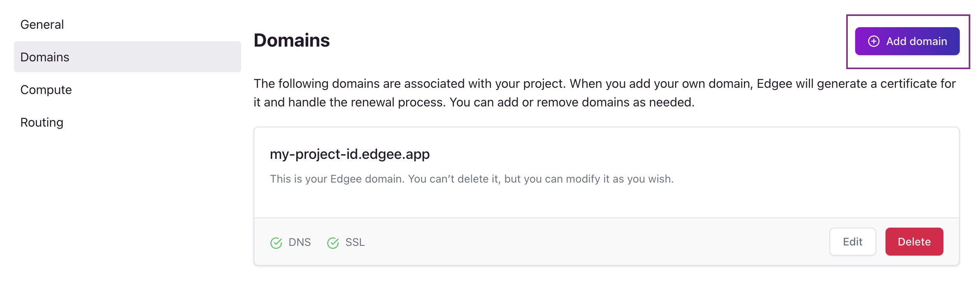
Task: Edit the my-project-id.edgee.app domain
Action: pyautogui.click(x=852, y=242)
